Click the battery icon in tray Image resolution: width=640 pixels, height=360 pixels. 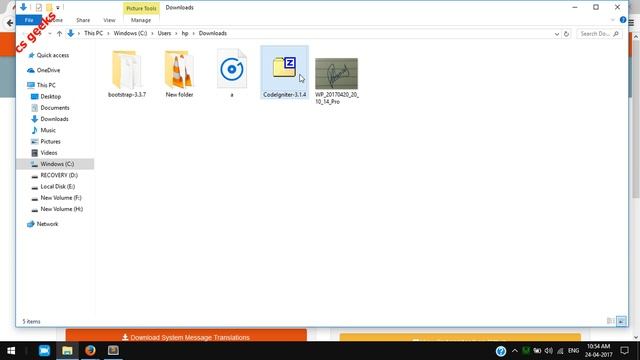click(x=537, y=351)
